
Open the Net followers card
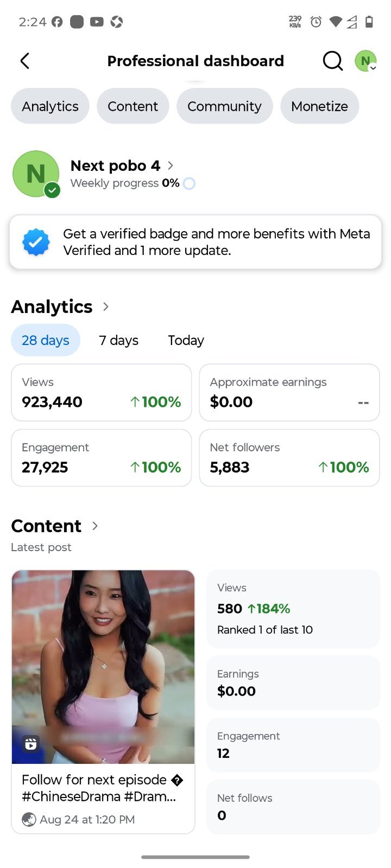coord(289,458)
